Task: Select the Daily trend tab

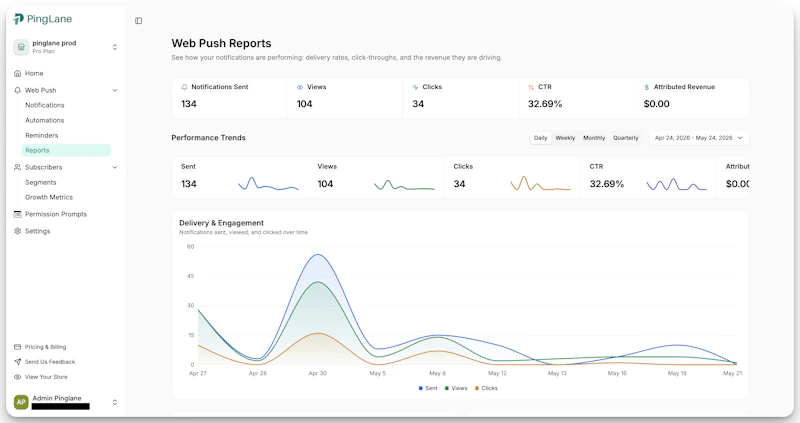Action: click(540, 138)
